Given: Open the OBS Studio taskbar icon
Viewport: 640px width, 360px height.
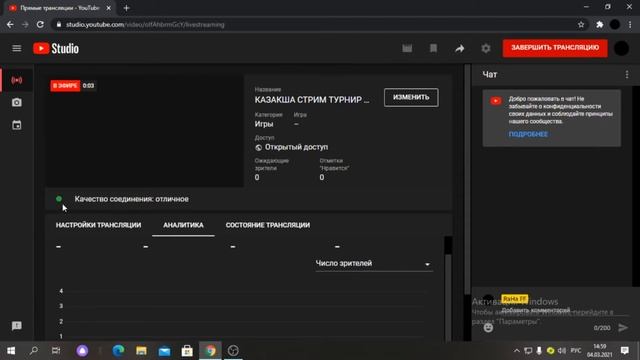Looking at the screenshot, I should click(233, 351).
